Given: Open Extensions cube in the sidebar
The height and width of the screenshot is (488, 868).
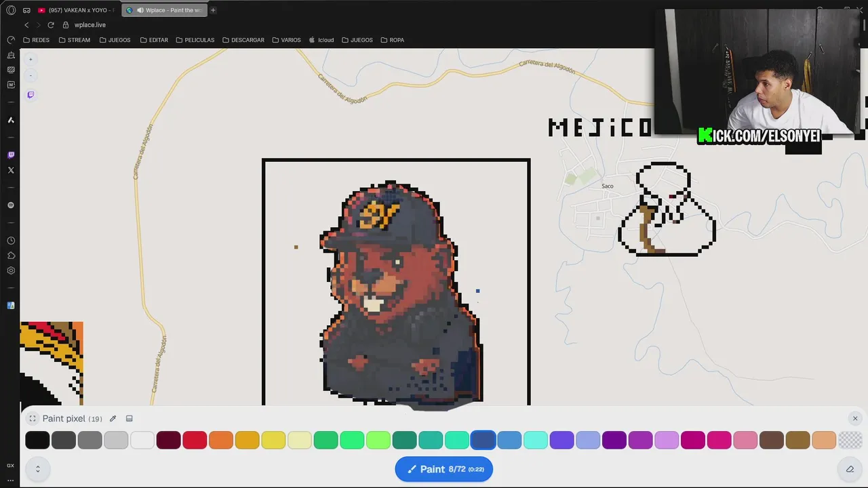Looking at the screenshot, I should tap(11, 256).
